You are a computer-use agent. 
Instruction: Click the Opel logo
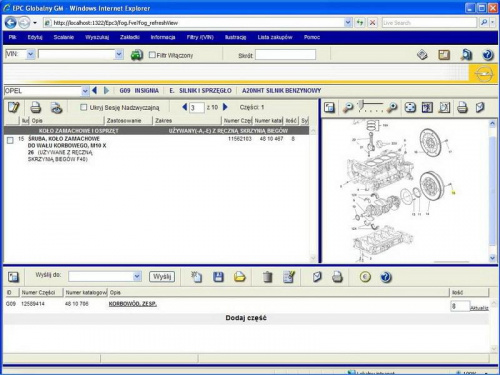click(x=483, y=73)
